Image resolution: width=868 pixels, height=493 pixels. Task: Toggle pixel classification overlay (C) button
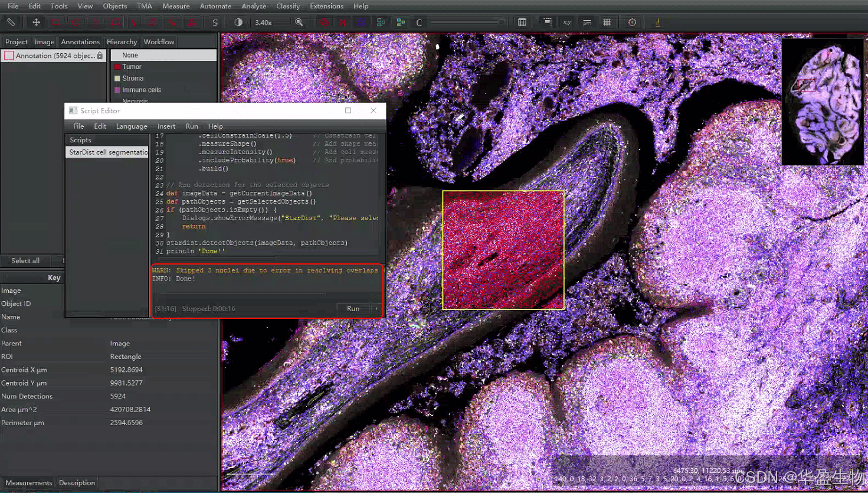419,22
